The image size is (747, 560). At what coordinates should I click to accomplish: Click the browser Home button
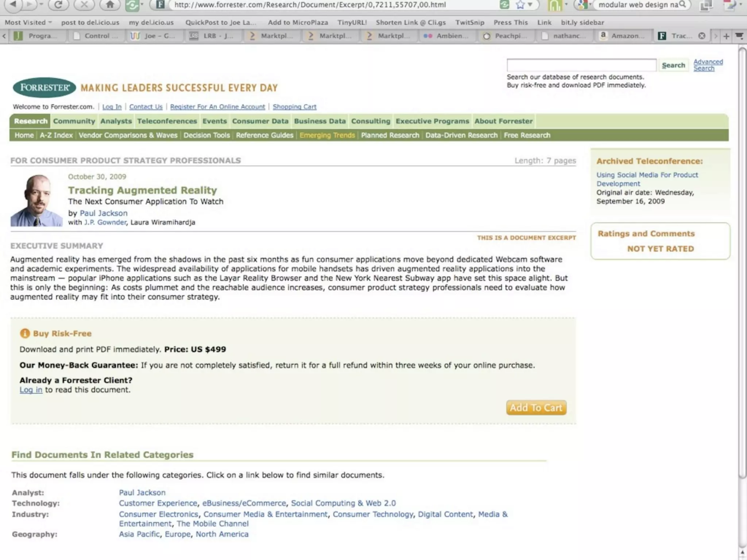[110, 5]
